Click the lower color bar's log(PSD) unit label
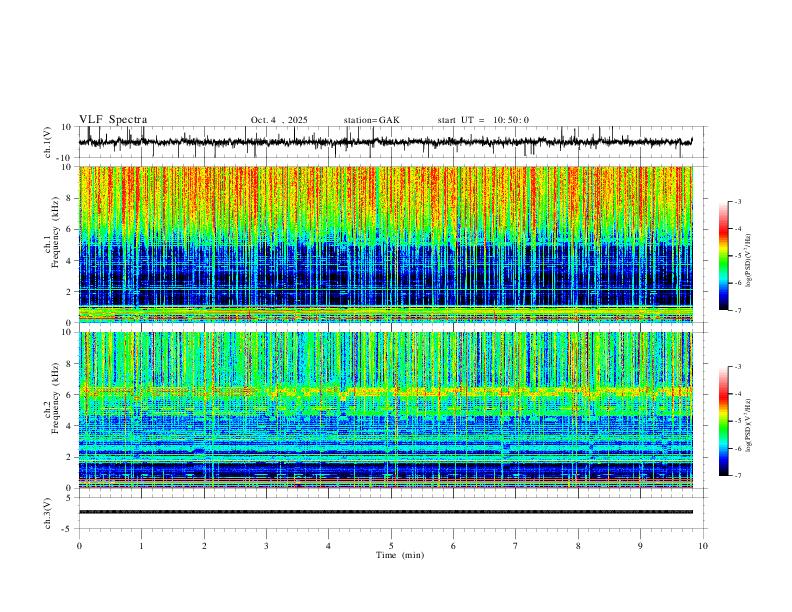The width and height of the screenshot is (792, 612). [x=749, y=426]
